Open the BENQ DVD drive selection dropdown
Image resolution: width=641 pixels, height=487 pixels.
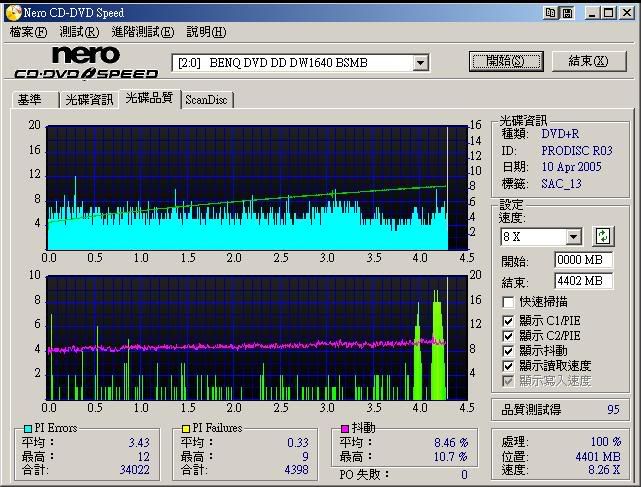[420, 63]
